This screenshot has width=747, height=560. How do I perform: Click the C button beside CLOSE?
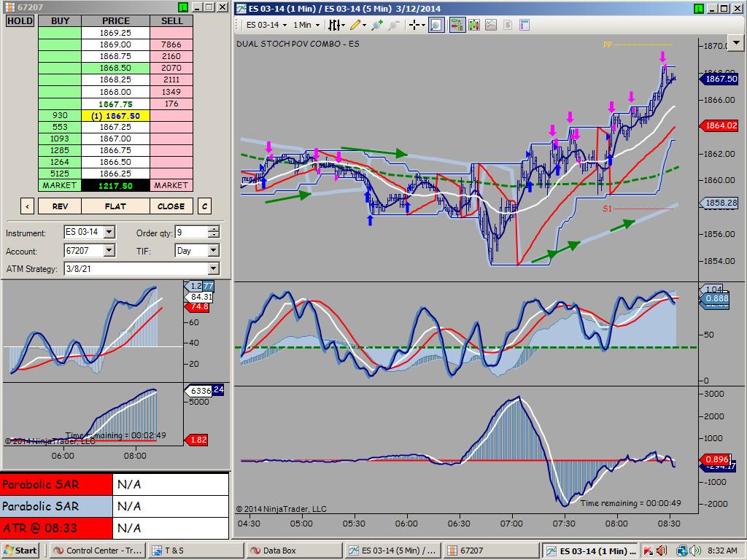point(204,206)
